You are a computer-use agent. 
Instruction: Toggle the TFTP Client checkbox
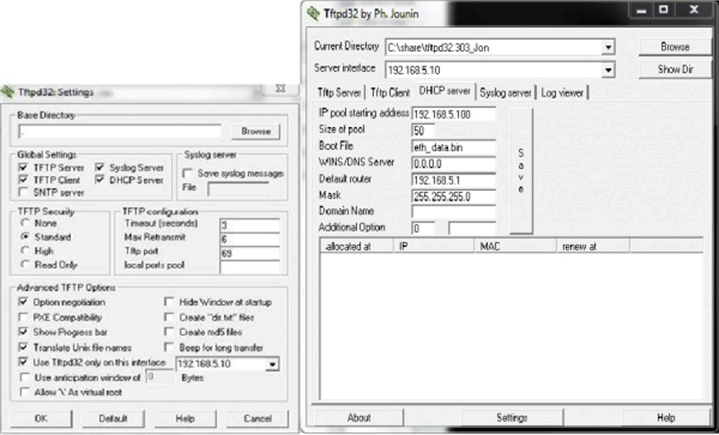[x=23, y=179]
